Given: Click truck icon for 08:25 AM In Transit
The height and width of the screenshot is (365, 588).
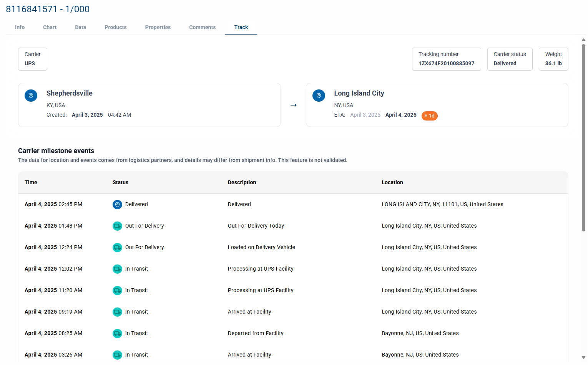Looking at the screenshot, I should point(117,334).
